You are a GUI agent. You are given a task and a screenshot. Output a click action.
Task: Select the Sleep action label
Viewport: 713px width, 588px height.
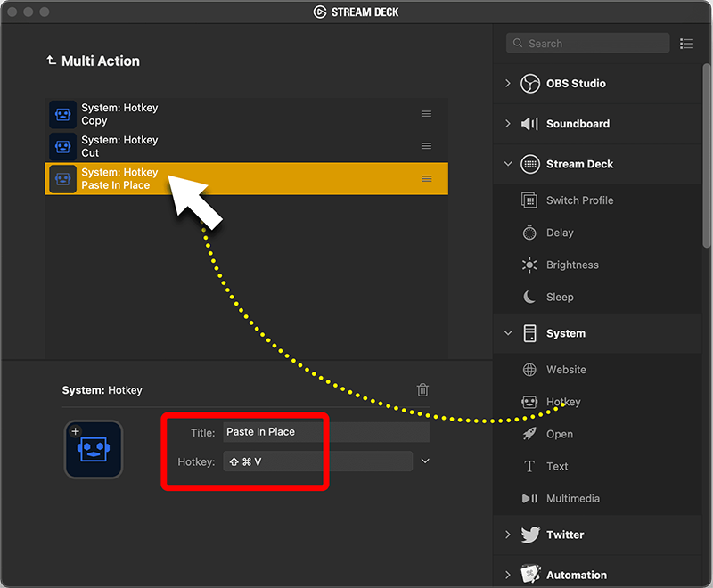(x=560, y=298)
